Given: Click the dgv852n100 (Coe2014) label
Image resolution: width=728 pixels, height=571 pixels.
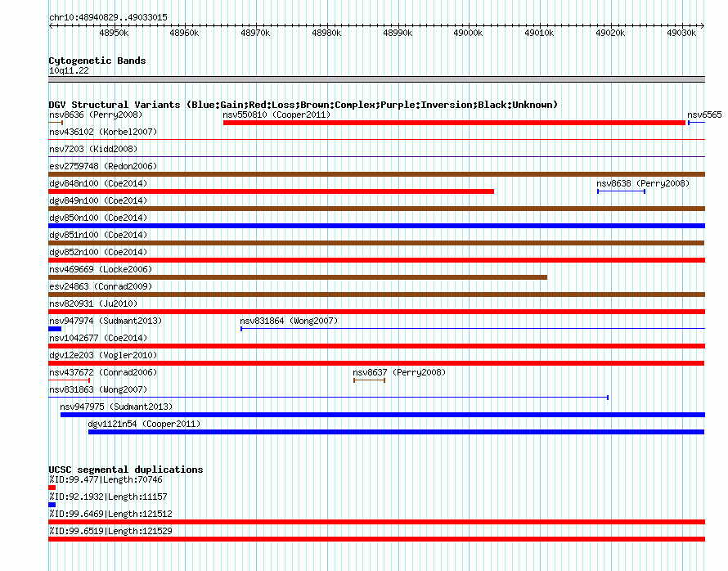Looking at the screenshot, I should (98, 252).
